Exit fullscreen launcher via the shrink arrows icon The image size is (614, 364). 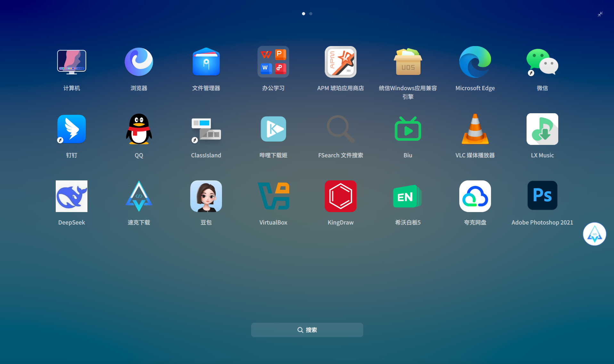[600, 14]
